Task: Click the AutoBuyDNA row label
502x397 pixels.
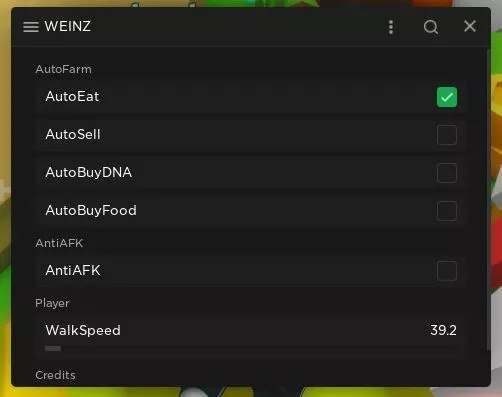Action: click(x=89, y=173)
